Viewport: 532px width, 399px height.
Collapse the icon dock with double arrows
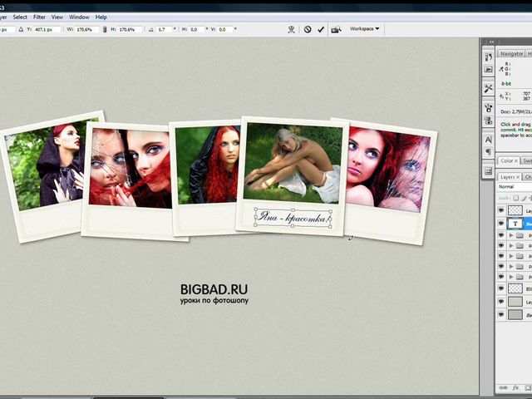[491, 42]
